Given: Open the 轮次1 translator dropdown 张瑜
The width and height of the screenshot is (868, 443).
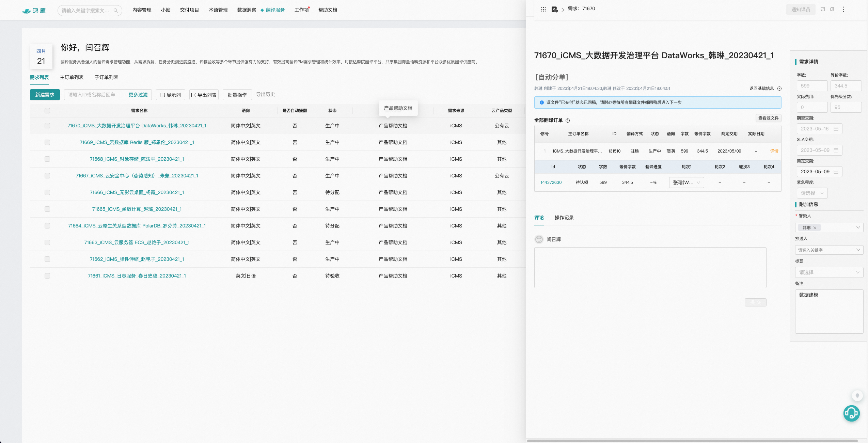Looking at the screenshot, I should click(x=686, y=183).
